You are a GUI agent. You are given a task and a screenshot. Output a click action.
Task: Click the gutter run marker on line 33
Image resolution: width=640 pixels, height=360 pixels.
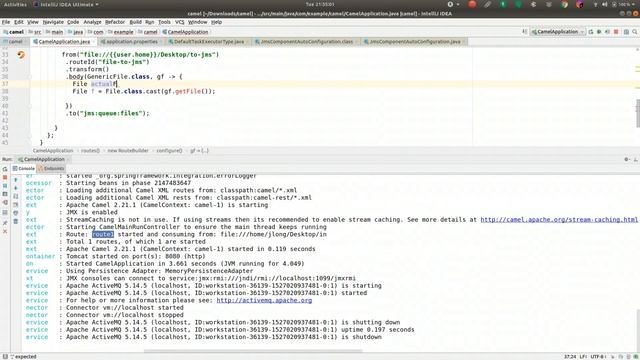point(21,54)
